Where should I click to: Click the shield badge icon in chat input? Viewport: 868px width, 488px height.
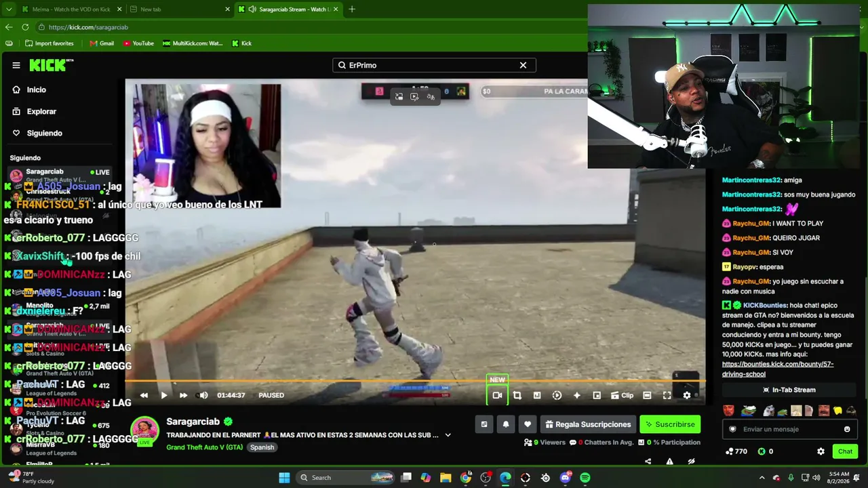(x=732, y=429)
